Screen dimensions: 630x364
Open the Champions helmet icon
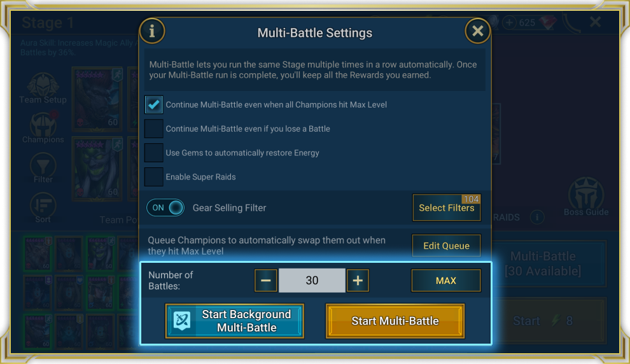43,123
